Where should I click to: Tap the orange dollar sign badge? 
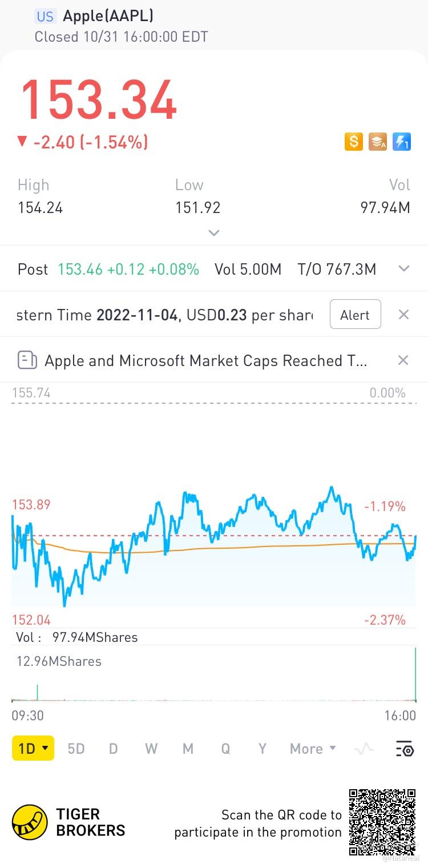coord(354,141)
